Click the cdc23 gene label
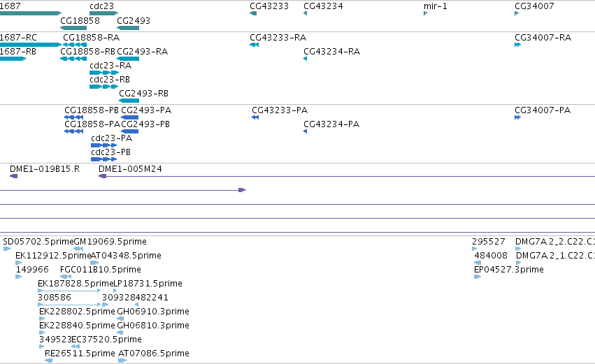The image size is (595, 364). click(101, 6)
